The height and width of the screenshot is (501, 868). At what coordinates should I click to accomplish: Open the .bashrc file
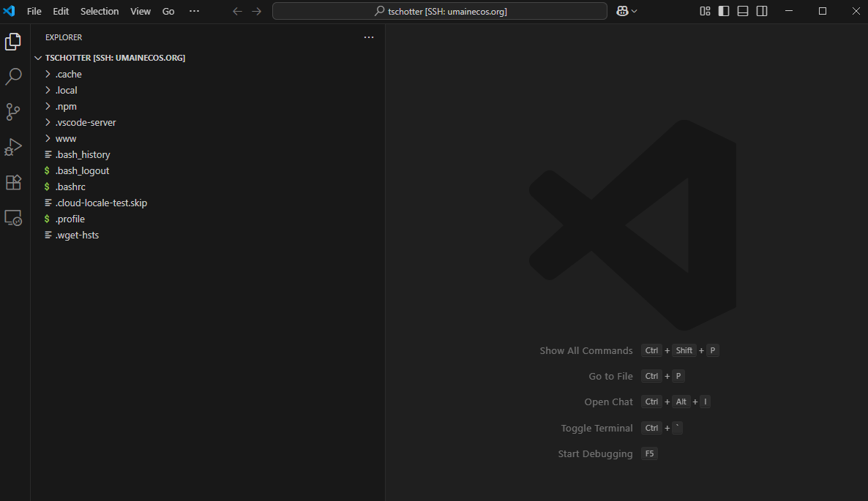(x=208, y=187)
